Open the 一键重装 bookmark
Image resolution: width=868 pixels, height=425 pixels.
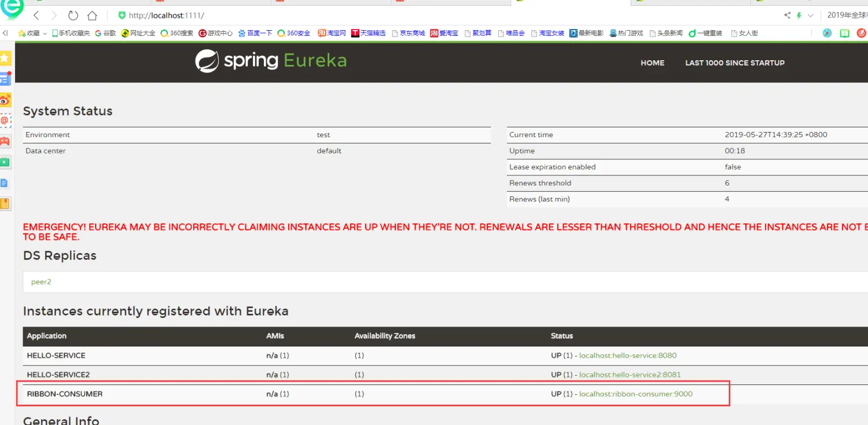coord(705,33)
